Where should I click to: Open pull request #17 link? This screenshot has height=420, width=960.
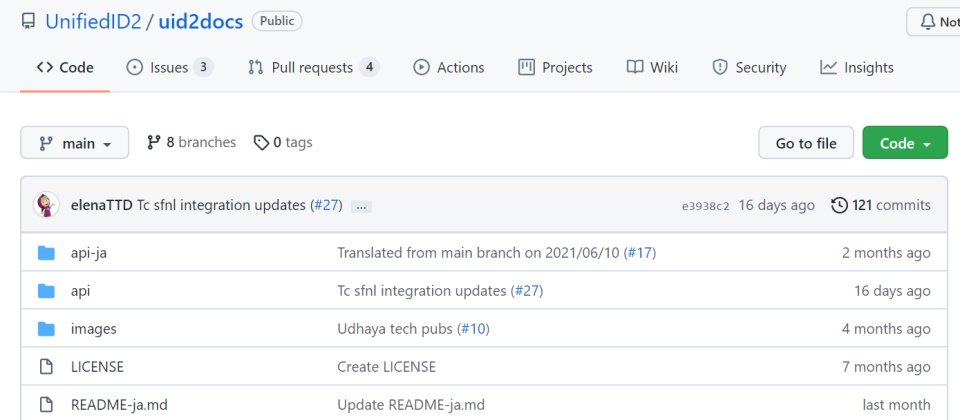point(640,253)
